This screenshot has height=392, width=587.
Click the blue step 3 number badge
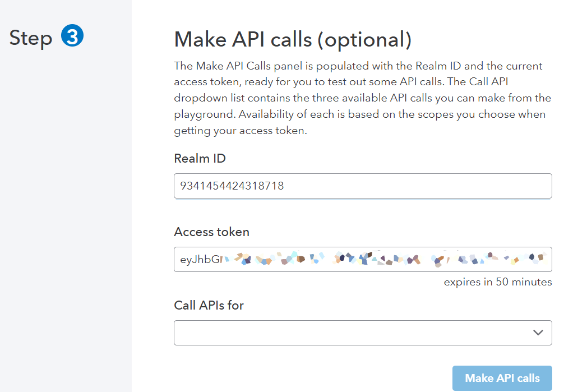[x=72, y=37]
